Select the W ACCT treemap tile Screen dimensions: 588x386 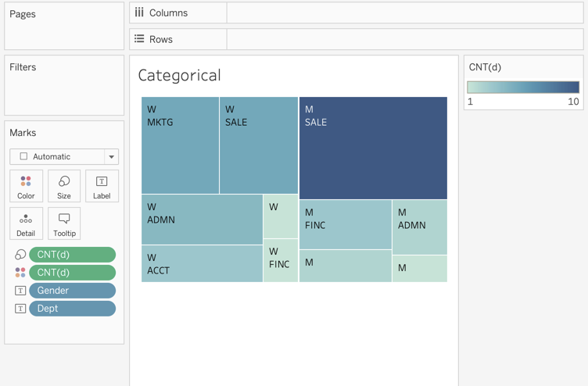202,264
